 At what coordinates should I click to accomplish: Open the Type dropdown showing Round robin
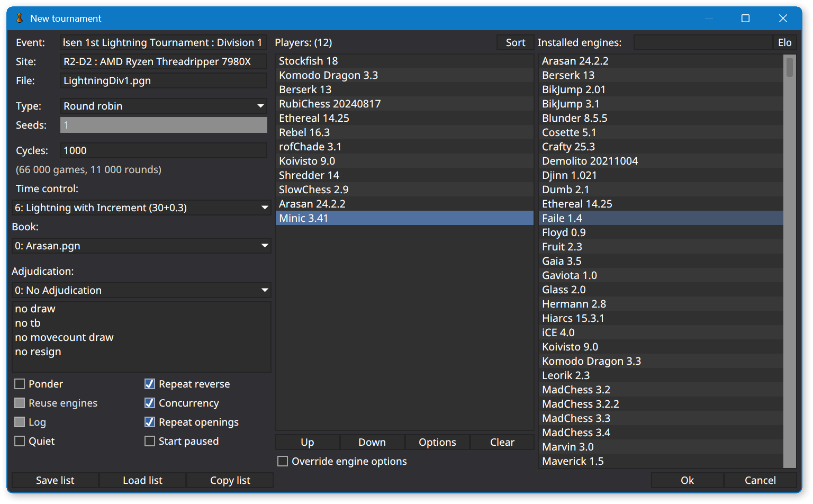pos(164,106)
